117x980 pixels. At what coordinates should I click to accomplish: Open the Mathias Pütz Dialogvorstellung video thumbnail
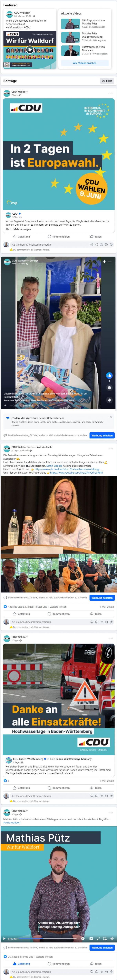[x=70, y=37]
